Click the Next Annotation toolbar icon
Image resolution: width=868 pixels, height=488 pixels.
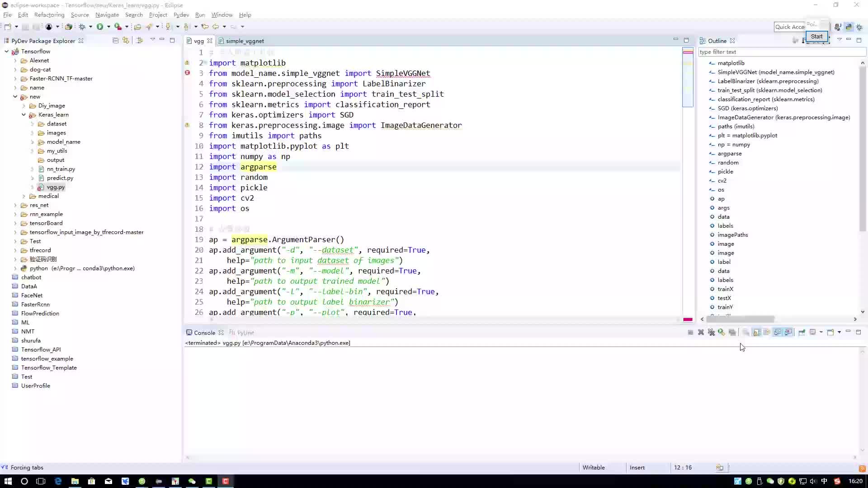point(168,27)
